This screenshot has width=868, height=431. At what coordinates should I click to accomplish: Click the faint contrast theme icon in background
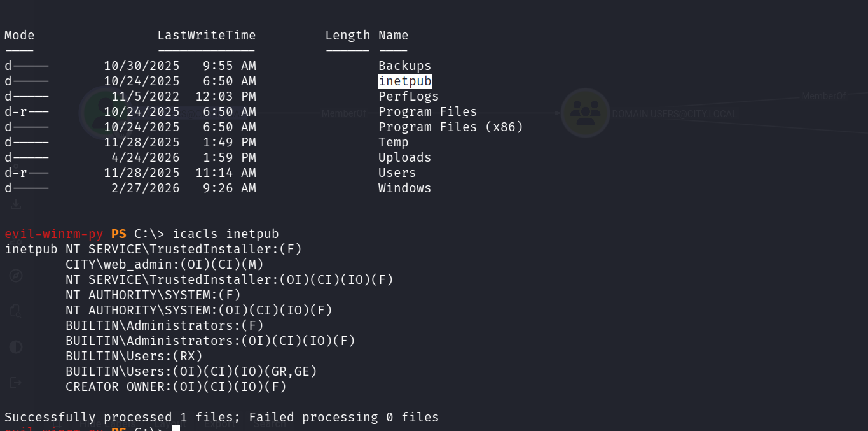click(x=16, y=347)
